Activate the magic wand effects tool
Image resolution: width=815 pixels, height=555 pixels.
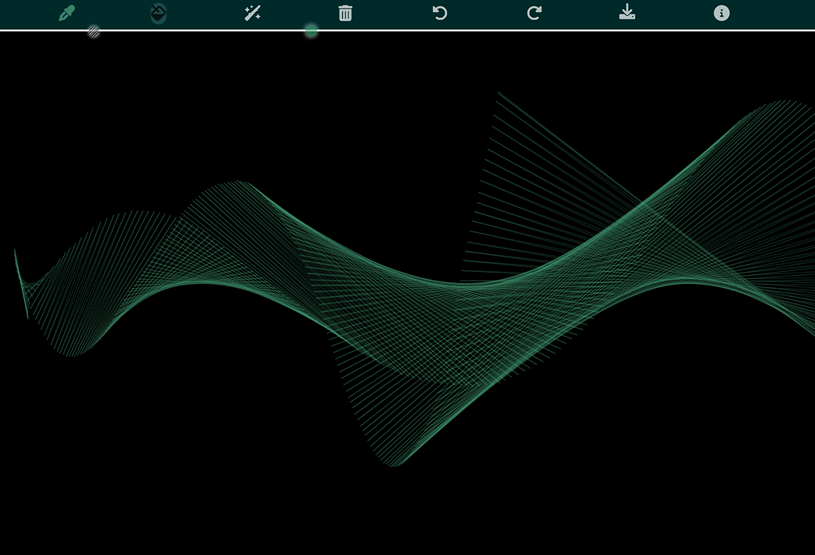pos(252,13)
